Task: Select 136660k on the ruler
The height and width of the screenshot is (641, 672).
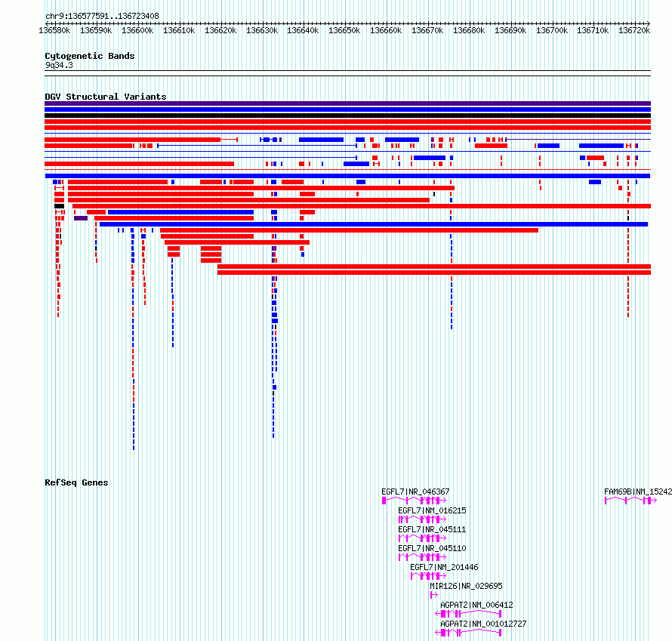Action: pyautogui.click(x=386, y=30)
